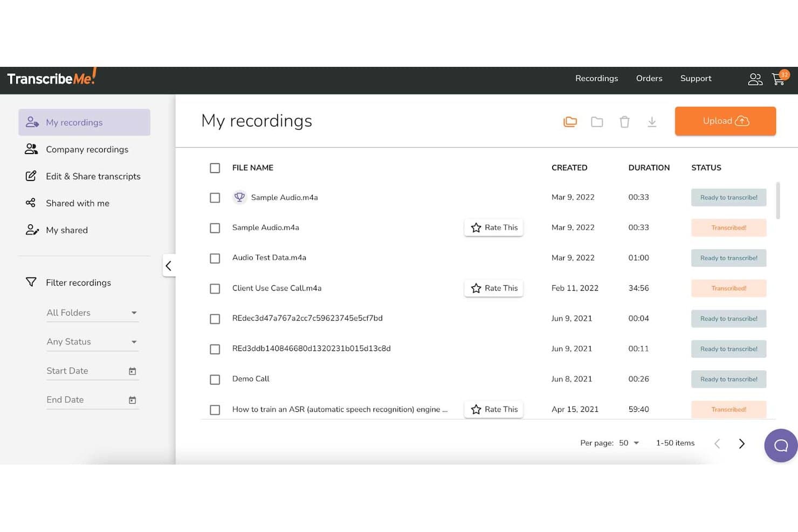Open Support in top navigation
The height and width of the screenshot is (532, 798).
pyautogui.click(x=696, y=78)
